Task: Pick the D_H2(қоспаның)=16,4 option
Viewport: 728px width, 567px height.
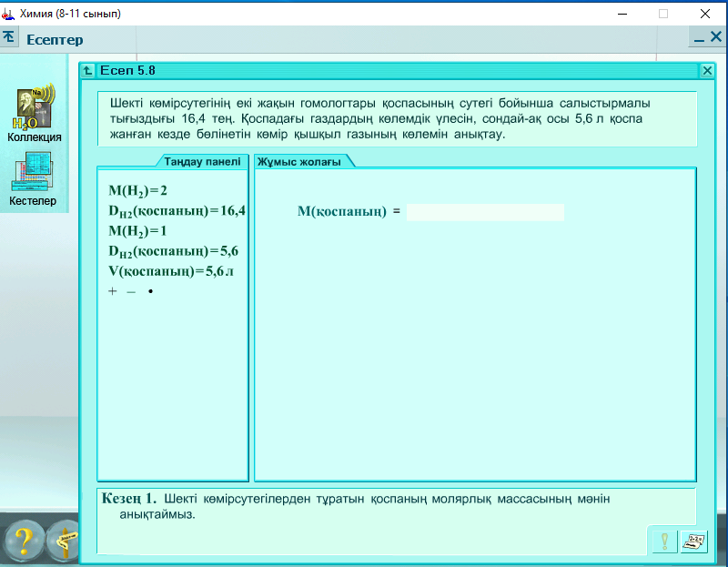Action: coord(177,211)
